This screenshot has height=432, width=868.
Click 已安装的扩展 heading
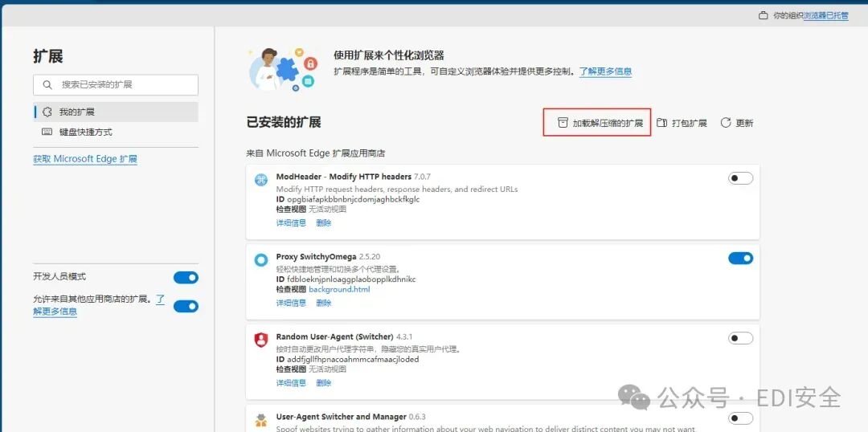pyautogui.click(x=284, y=122)
